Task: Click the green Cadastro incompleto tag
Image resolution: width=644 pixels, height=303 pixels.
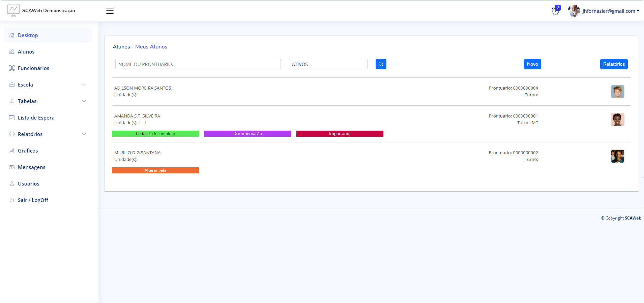Action: (155, 134)
